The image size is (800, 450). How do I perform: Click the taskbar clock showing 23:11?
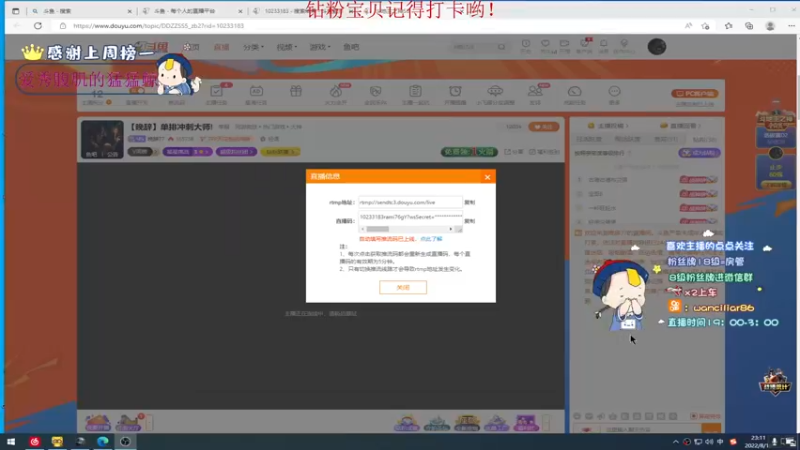click(759, 441)
